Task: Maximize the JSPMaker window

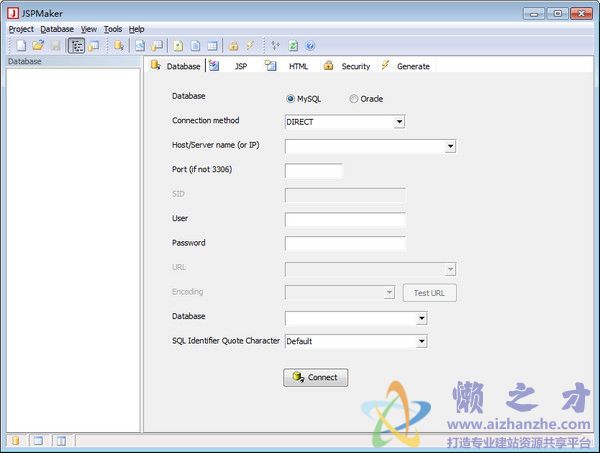Action: point(557,14)
